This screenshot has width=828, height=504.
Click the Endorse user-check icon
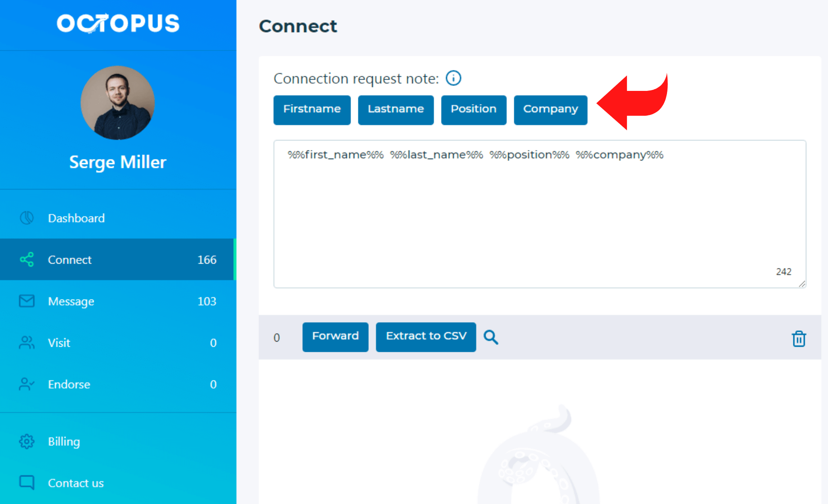click(27, 384)
